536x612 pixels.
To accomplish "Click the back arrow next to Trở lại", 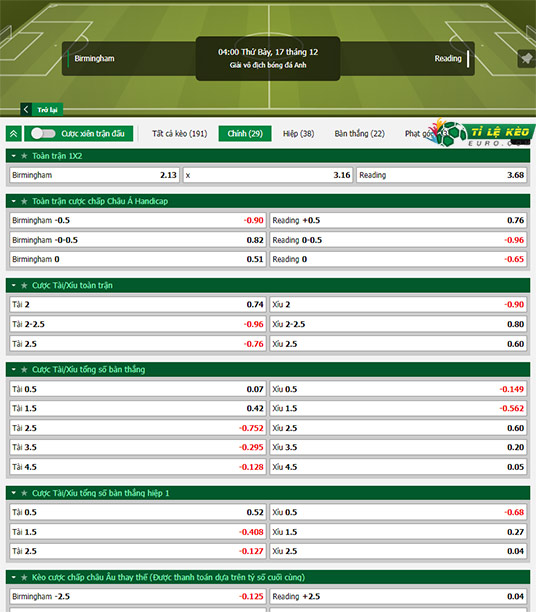I will click(26, 109).
